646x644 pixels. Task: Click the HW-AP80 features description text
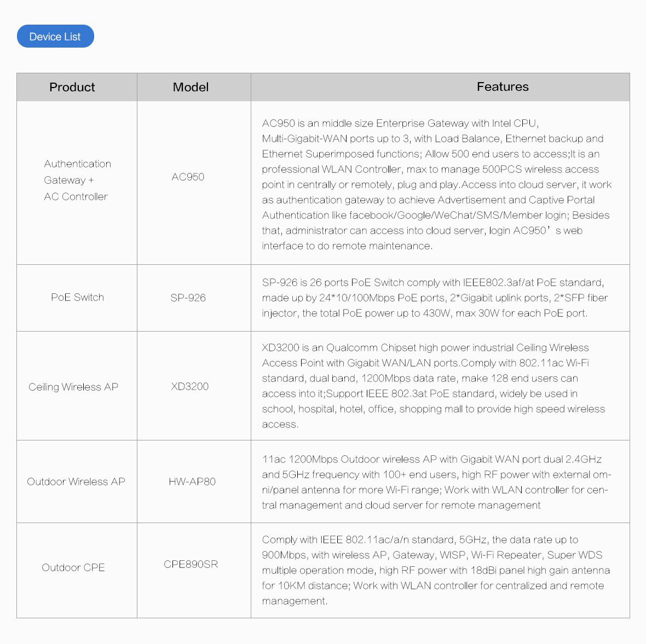pos(437,481)
